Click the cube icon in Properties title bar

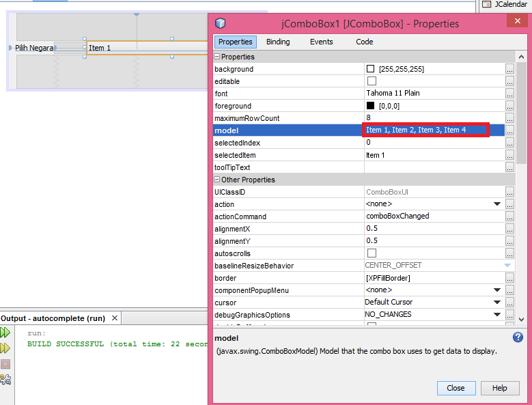[x=220, y=23]
